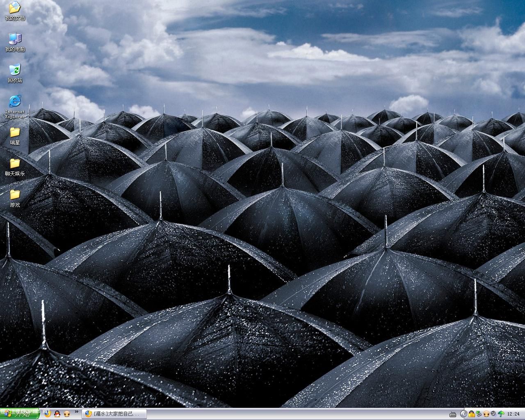Click the round face tray icon

pyautogui.click(x=486, y=414)
